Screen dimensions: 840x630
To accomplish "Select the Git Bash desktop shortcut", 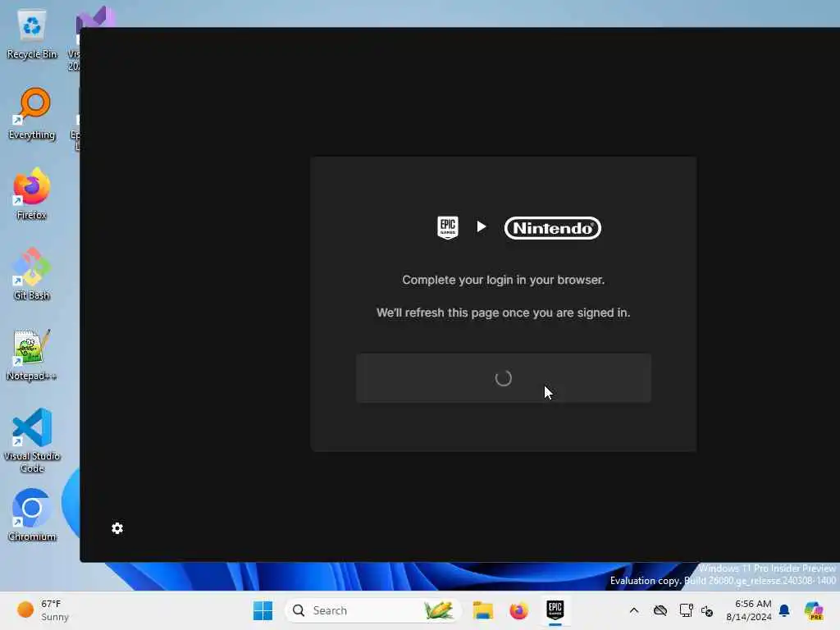I will 32,275.
